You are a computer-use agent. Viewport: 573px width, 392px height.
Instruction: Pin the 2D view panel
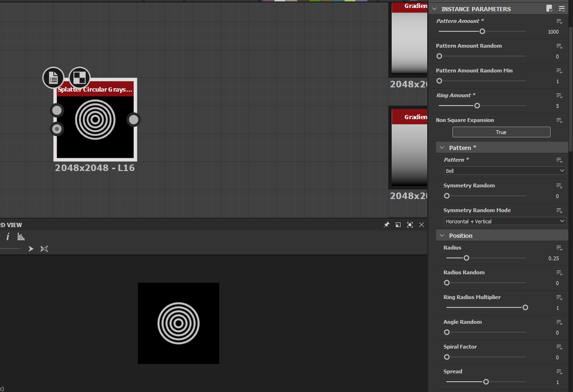tap(387, 225)
